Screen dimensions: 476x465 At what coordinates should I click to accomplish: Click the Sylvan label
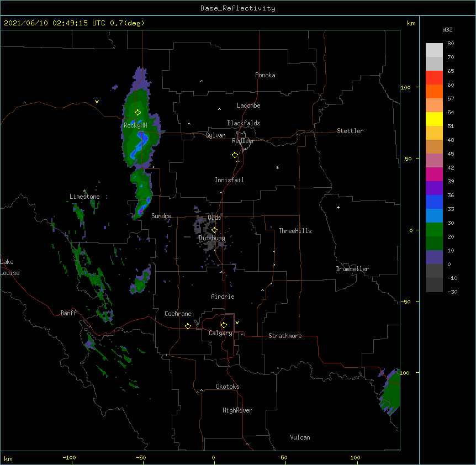click(x=215, y=135)
